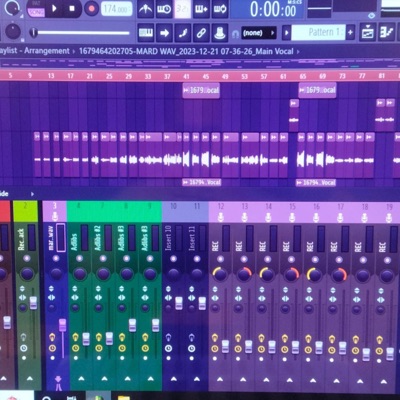Click the swap left-right arrows icon on track 2
Viewport: 400px width, 400px height.
(x=22, y=297)
